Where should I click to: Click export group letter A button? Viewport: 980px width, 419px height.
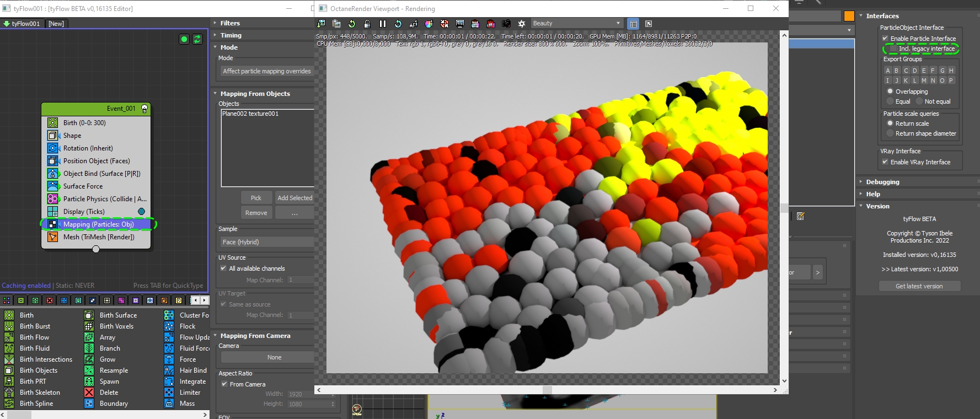[888, 71]
